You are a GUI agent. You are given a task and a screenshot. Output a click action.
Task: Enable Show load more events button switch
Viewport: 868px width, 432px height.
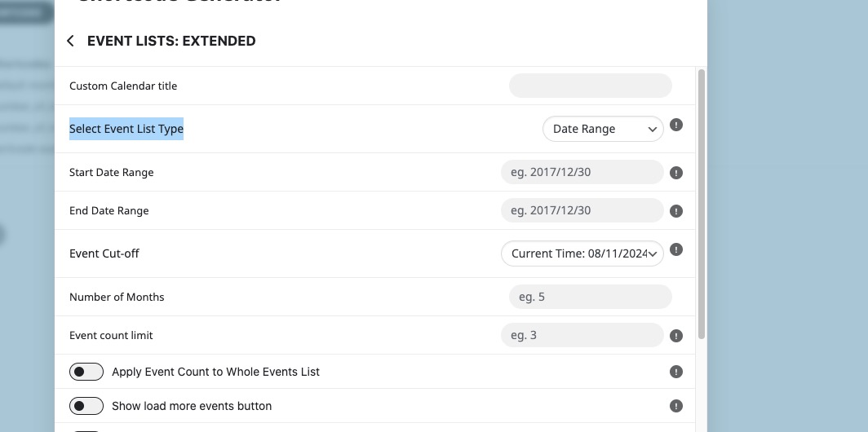coord(86,406)
